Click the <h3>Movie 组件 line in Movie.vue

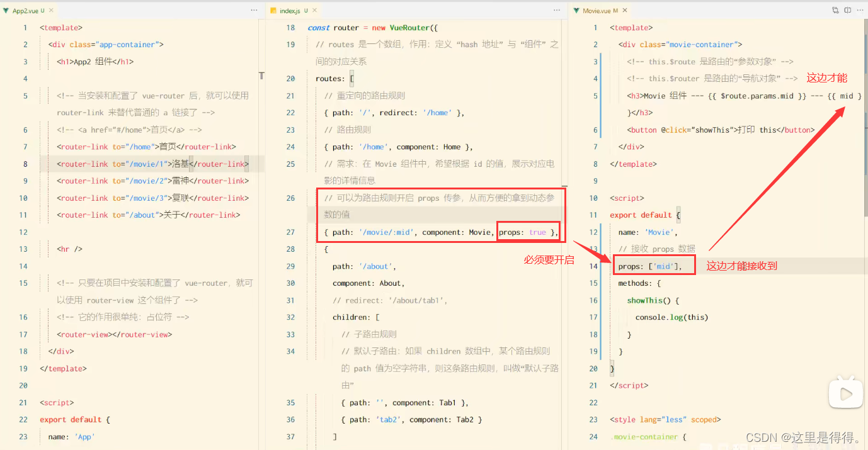tap(745, 96)
